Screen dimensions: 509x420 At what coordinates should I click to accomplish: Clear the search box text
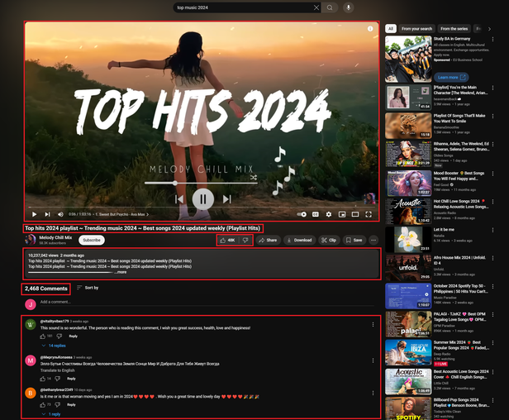pyautogui.click(x=316, y=7)
